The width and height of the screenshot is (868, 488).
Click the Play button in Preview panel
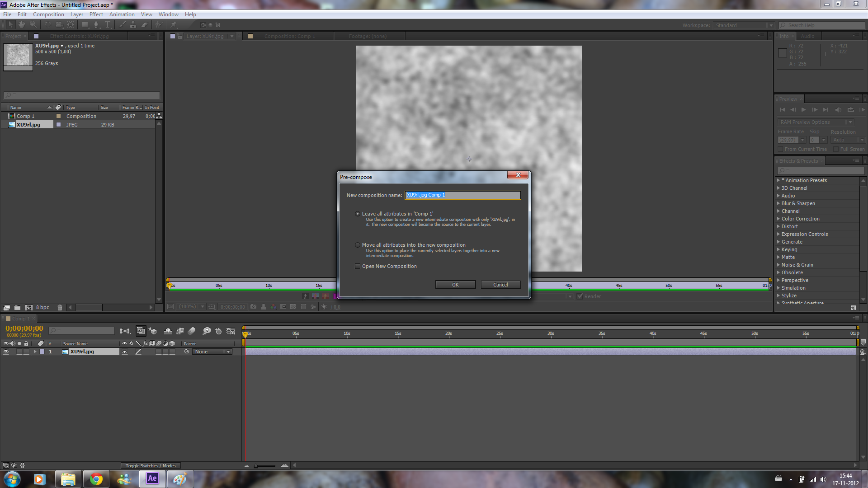[803, 110]
